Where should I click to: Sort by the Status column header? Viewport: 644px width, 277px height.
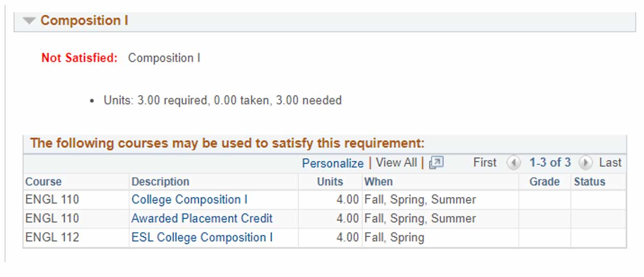pyautogui.click(x=589, y=182)
